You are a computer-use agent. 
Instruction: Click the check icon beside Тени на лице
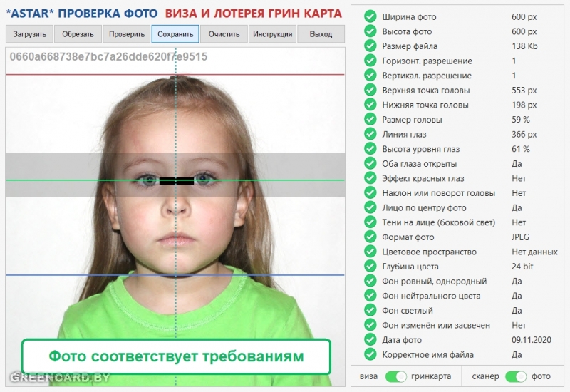(x=370, y=222)
